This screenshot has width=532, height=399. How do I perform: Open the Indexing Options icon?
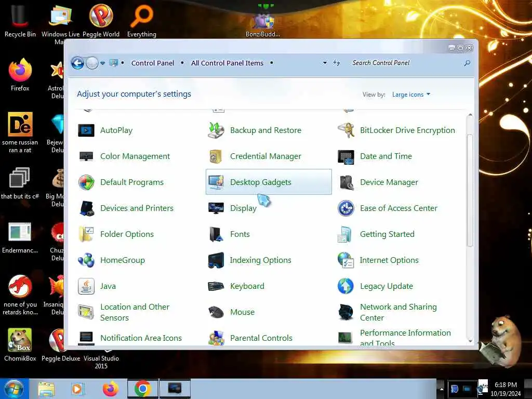(x=216, y=260)
